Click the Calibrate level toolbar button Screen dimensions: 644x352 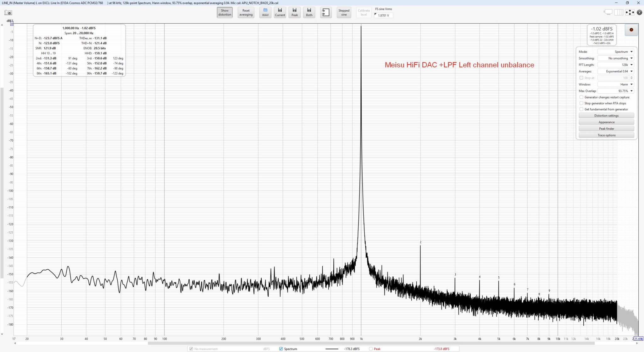click(x=364, y=13)
